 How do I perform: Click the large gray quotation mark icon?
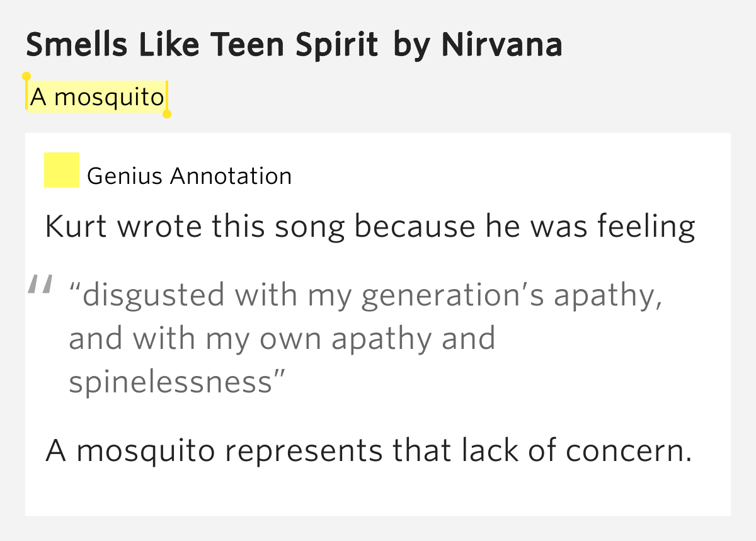click(39, 287)
